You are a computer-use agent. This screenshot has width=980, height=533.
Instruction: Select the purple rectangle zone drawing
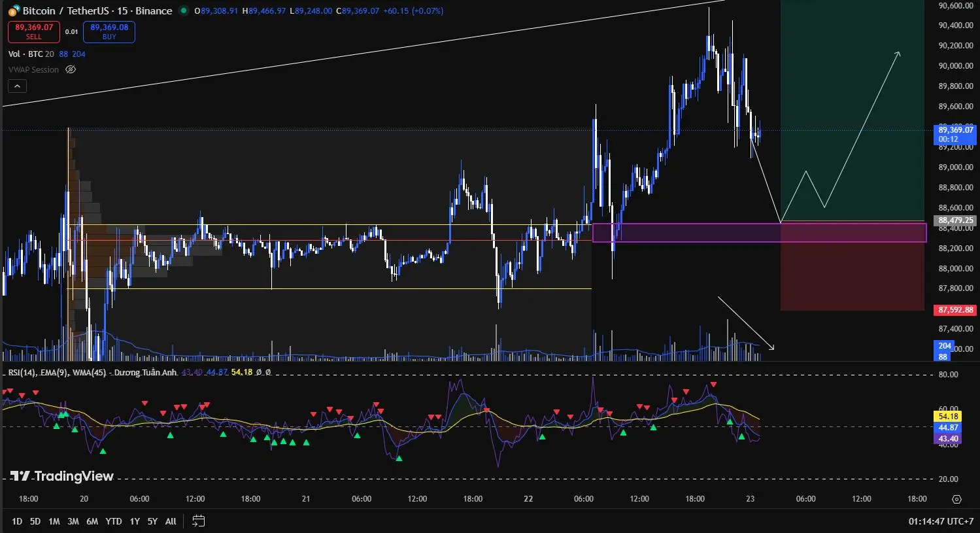coord(759,233)
